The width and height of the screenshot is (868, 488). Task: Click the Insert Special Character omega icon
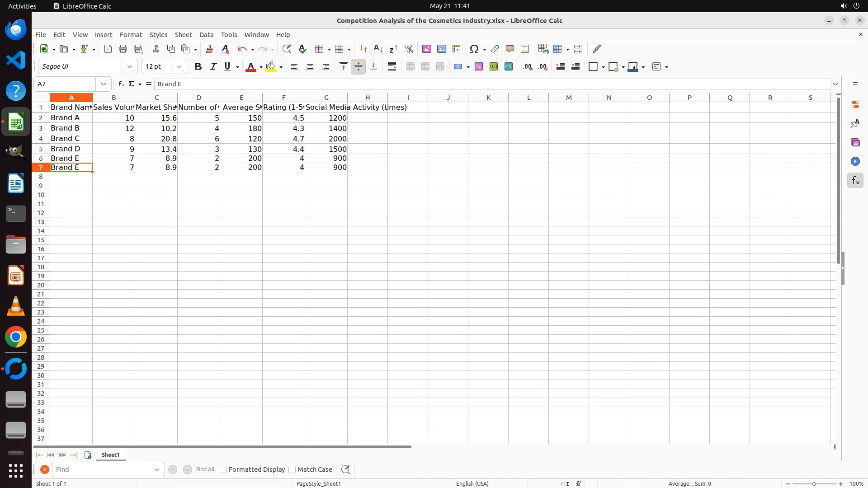(x=474, y=49)
